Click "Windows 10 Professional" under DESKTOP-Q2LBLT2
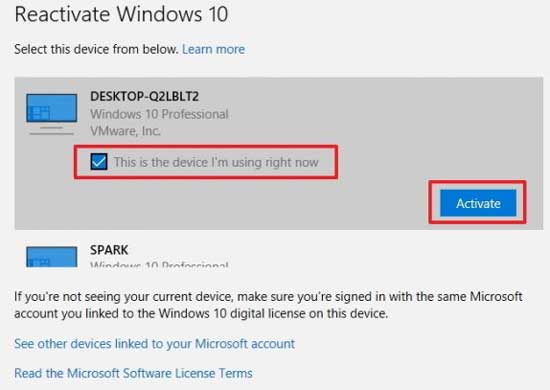This screenshot has width=550, height=390. (x=159, y=114)
